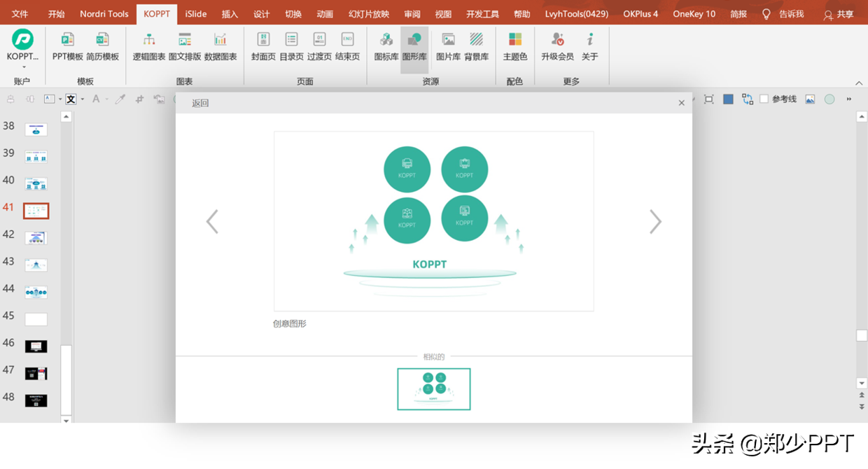Switch to the iSlide ribbon tab
The height and width of the screenshot is (469, 868).
coord(195,13)
